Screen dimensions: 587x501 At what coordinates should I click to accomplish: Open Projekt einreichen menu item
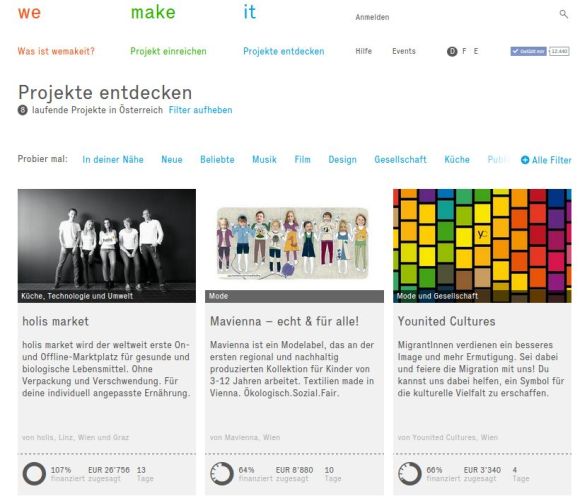click(x=168, y=51)
